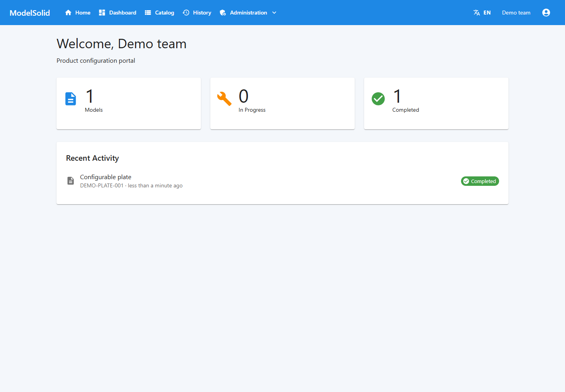Click the Product configuration portal subtitle
This screenshot has height=392, width=565.
[96, 61]
